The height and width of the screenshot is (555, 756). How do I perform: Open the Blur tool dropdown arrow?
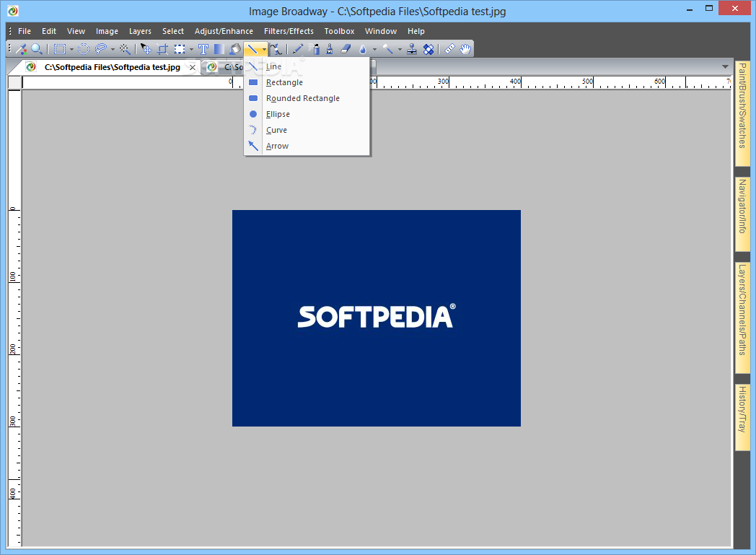(374, 49)
